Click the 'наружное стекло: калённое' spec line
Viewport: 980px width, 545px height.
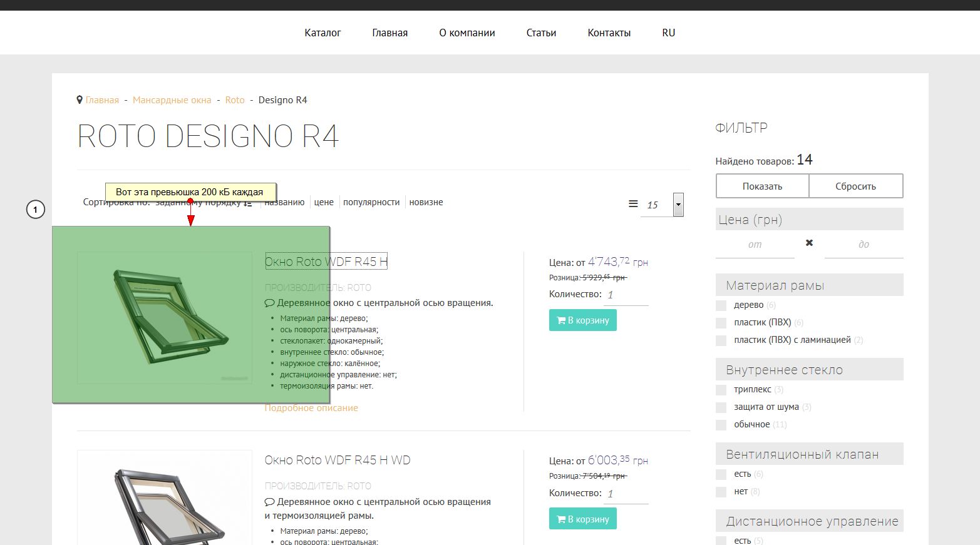click(x=330, y=364)
